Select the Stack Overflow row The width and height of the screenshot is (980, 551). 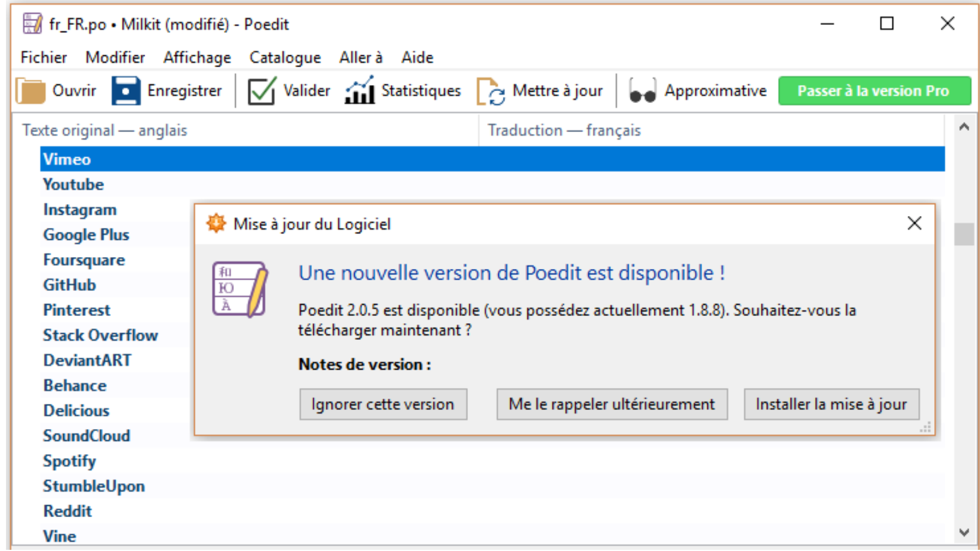116,335
